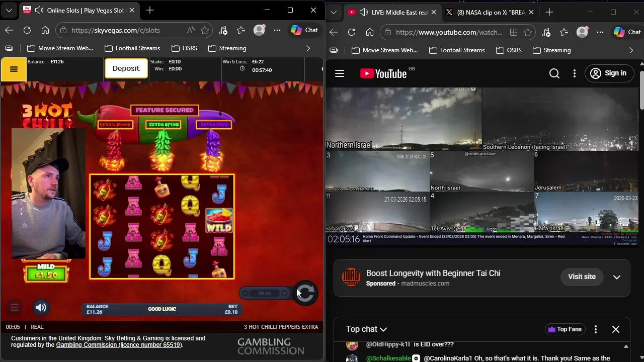
Task: Add YouTube page to favourites
Action: click(528, 32)
